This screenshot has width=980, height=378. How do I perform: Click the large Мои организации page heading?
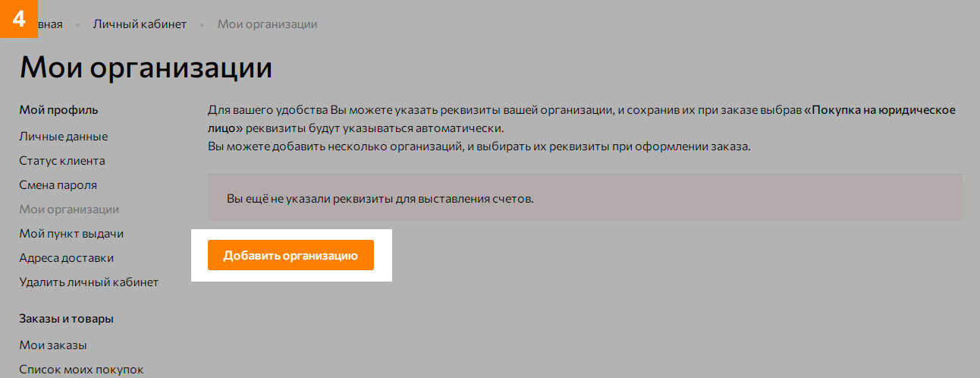point(146,68)
